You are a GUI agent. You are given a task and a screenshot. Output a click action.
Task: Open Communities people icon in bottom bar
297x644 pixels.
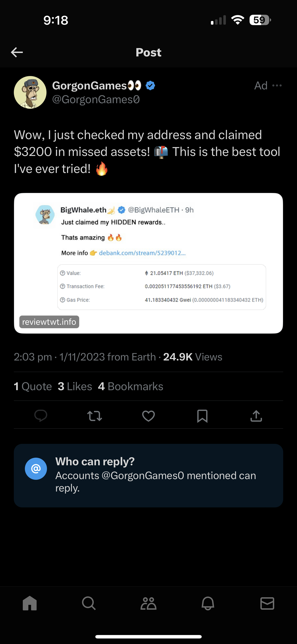point(148,603)
